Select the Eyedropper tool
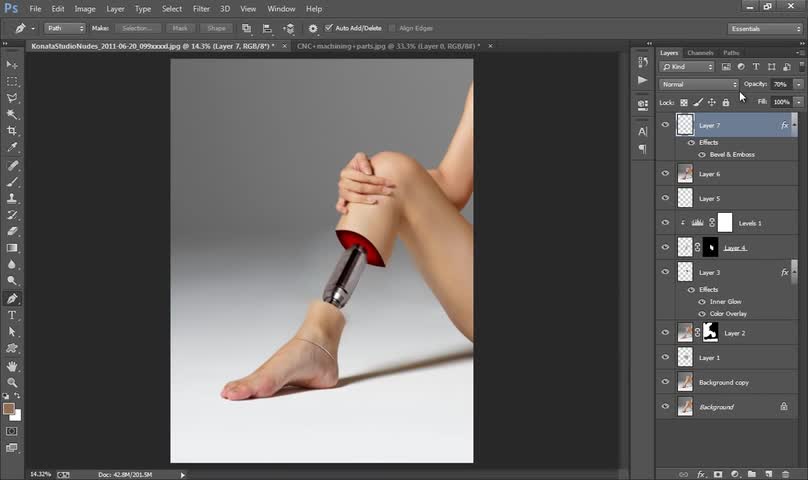808x480 pixels. (12, 147)
